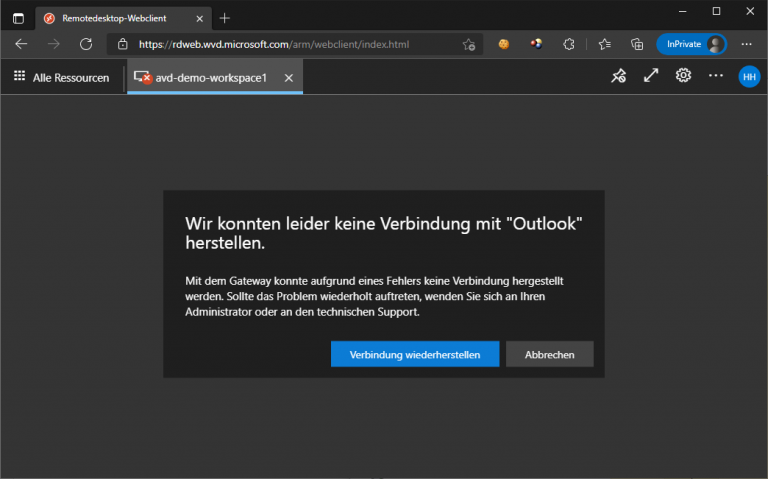Open the browser extensions puzzle icon
The height and width of the screenshot is (479, 768).
pyautogui.click(x=569, y=44)
